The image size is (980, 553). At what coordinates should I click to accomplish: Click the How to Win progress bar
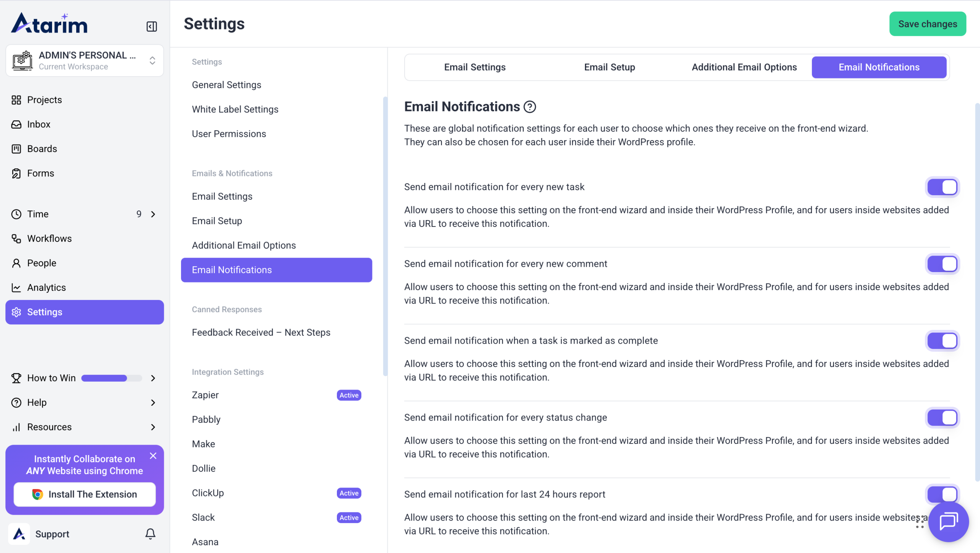point(111,378)
